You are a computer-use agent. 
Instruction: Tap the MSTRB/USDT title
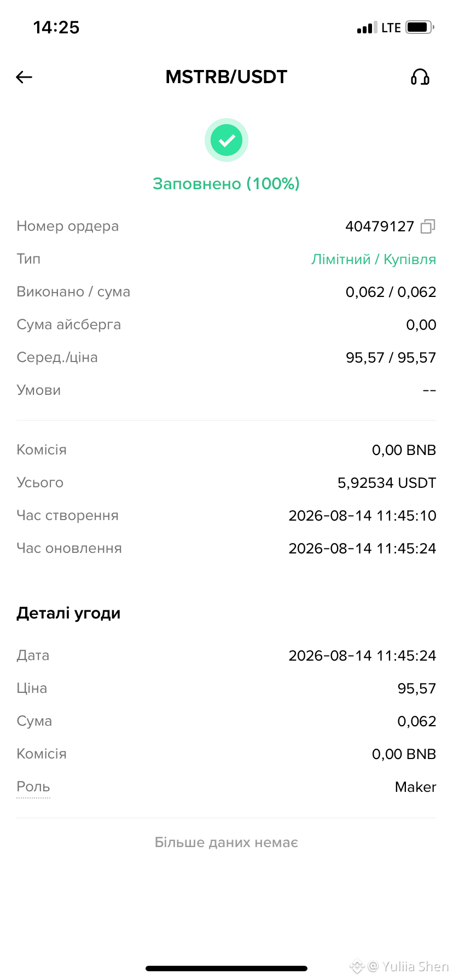tap(226, 77)
